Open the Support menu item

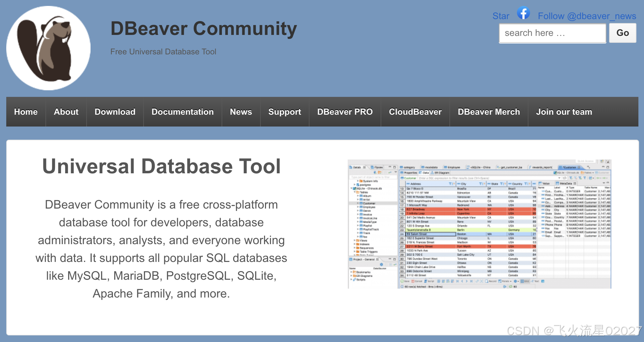[285, 112]
